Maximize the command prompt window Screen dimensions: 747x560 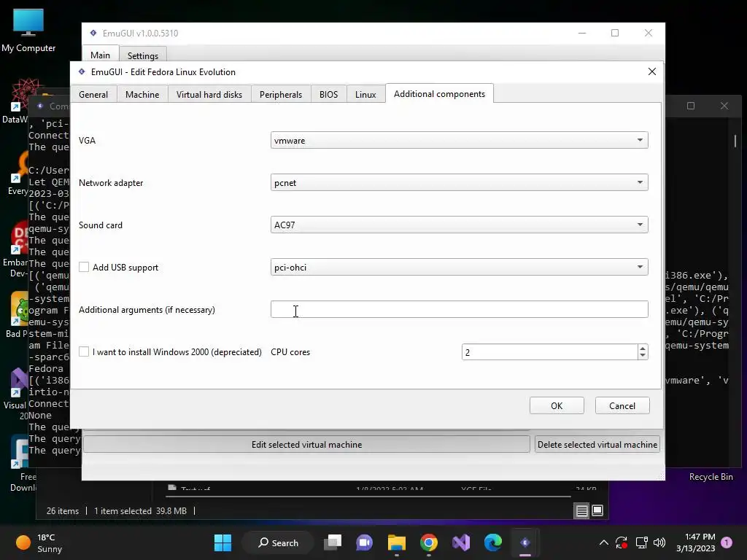tap(691, 106)
